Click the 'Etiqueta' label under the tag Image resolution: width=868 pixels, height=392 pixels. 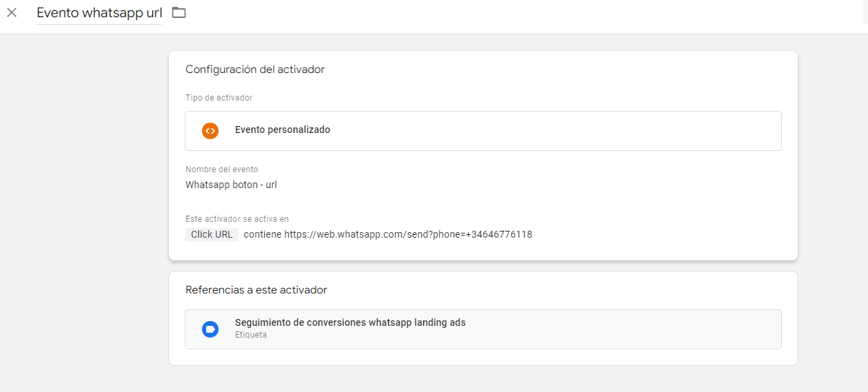[x=250, y=335]
